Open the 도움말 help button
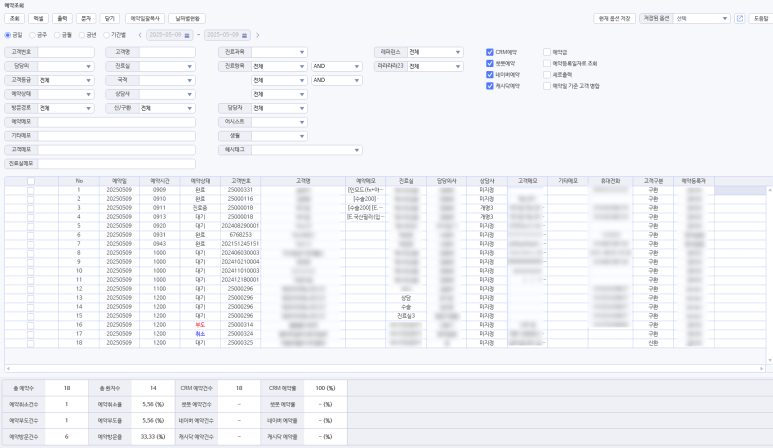The image size is (773, 448). (761, 18)
